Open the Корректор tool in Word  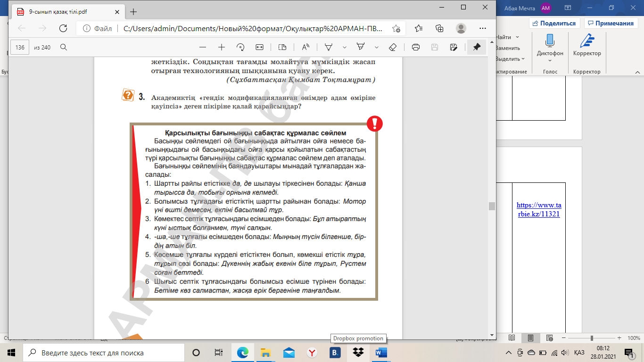click(587, 46)
